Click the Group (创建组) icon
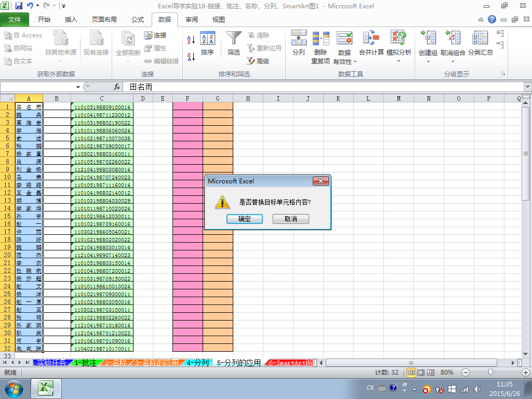Image resolution: width=532 pixels, height=399 pixels. tap(428, 37)
